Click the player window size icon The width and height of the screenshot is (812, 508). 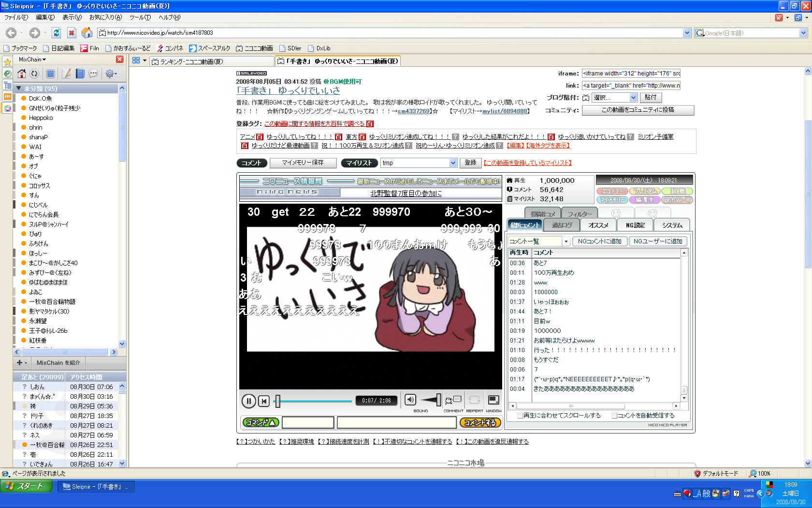(x=493, y=400)
